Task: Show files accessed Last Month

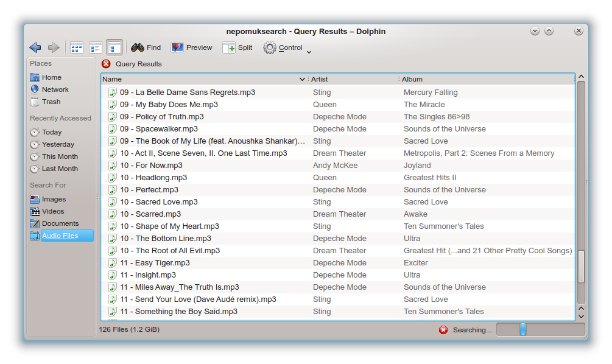Action: (61, 169)
